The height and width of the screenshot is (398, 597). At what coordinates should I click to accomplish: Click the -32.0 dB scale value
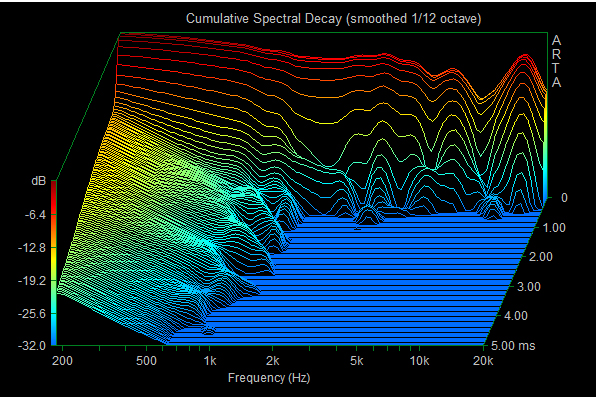coord(32,346)
